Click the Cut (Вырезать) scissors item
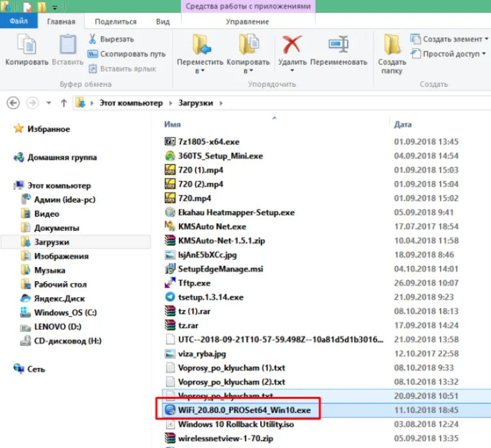 111,39
